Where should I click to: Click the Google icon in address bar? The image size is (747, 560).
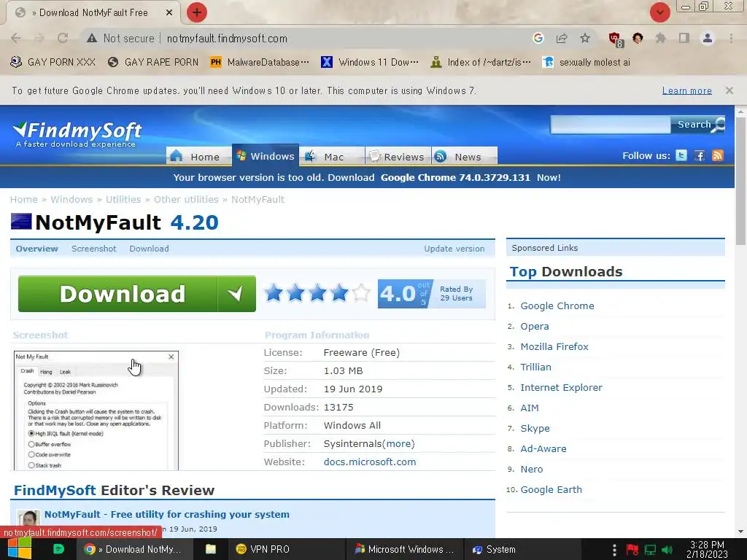[x=538, y=38]
